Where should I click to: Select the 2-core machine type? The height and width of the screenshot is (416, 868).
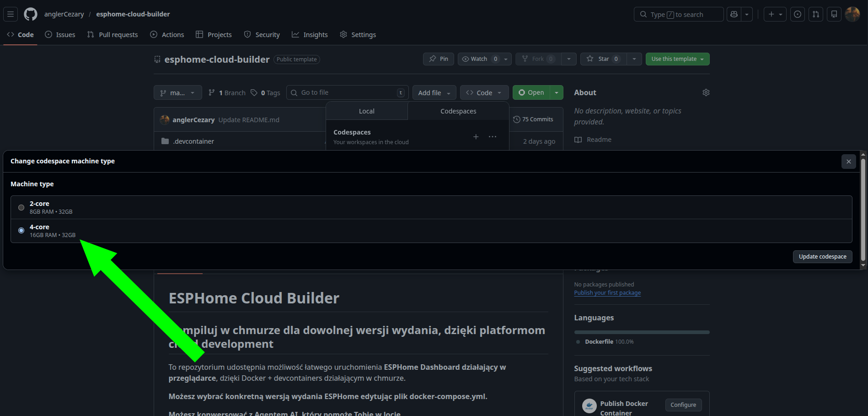coord(21,207)
